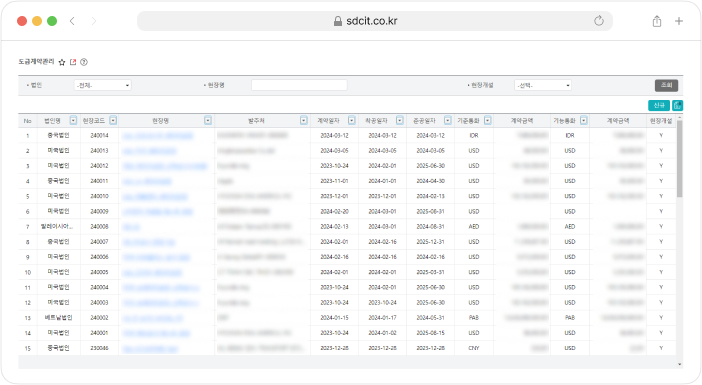Click the 신규 new button

pyautogui.click(x=659, y=105)
